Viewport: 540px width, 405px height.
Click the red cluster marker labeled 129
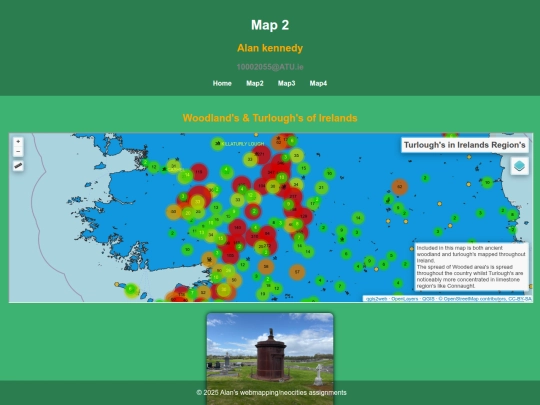click(303, 216)
